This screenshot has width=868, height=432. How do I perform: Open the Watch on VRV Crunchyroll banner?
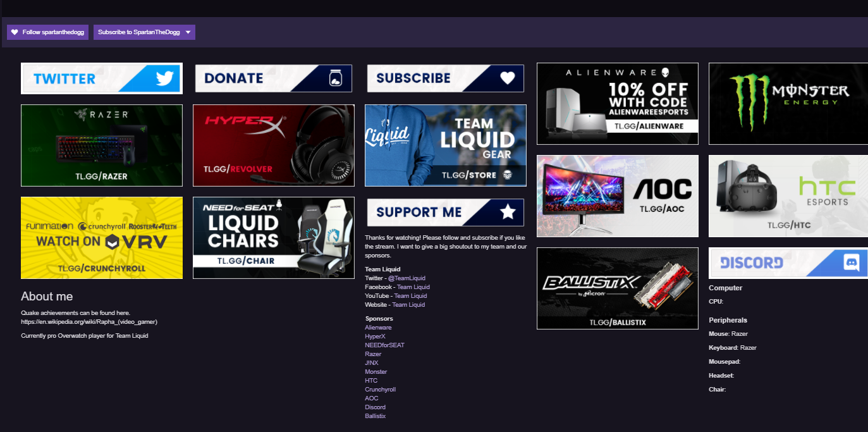102,238
